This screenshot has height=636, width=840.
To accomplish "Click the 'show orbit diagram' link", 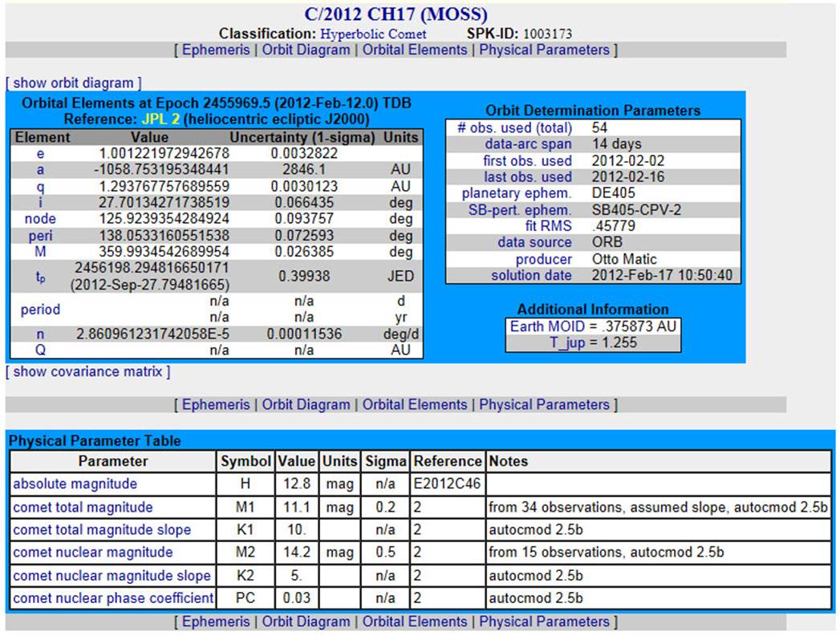I will 73,83.
